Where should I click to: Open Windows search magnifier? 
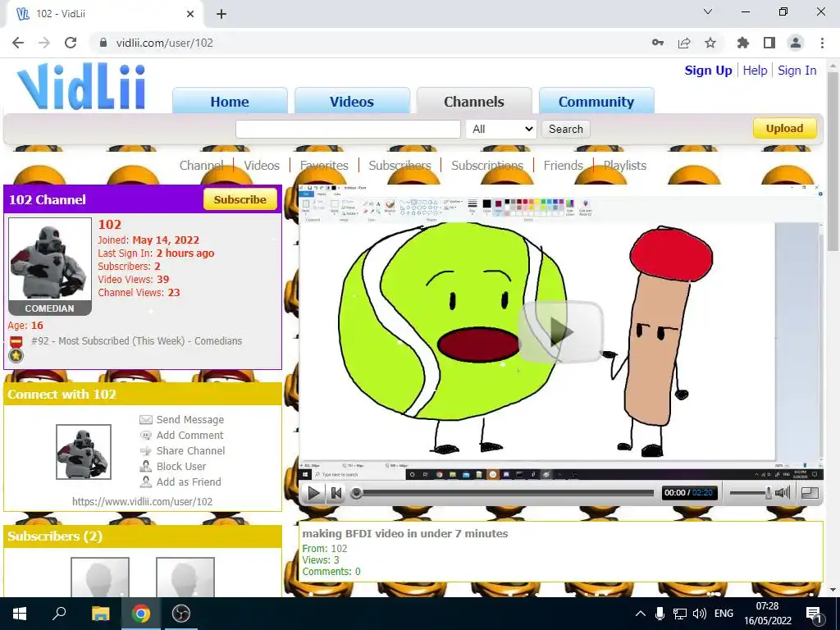[59, 614]
